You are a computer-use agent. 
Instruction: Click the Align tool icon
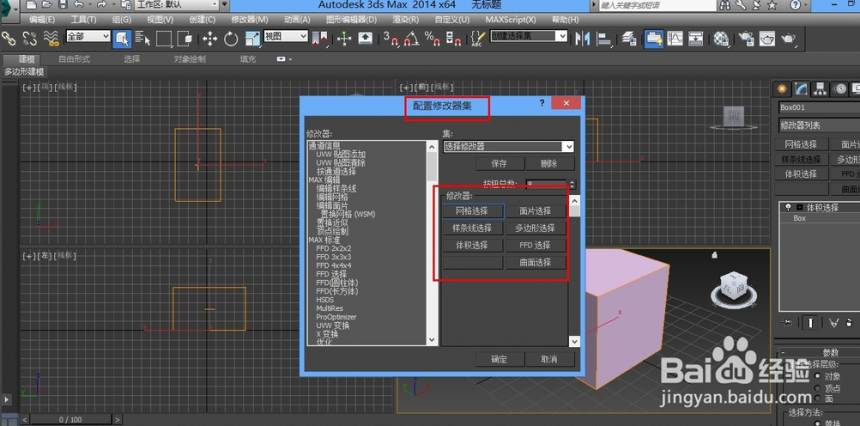tap(604, 39)
